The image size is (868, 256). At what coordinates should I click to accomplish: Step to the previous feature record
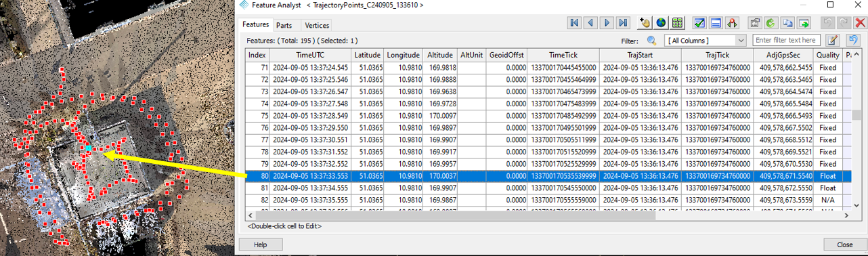tap(590, 23)
